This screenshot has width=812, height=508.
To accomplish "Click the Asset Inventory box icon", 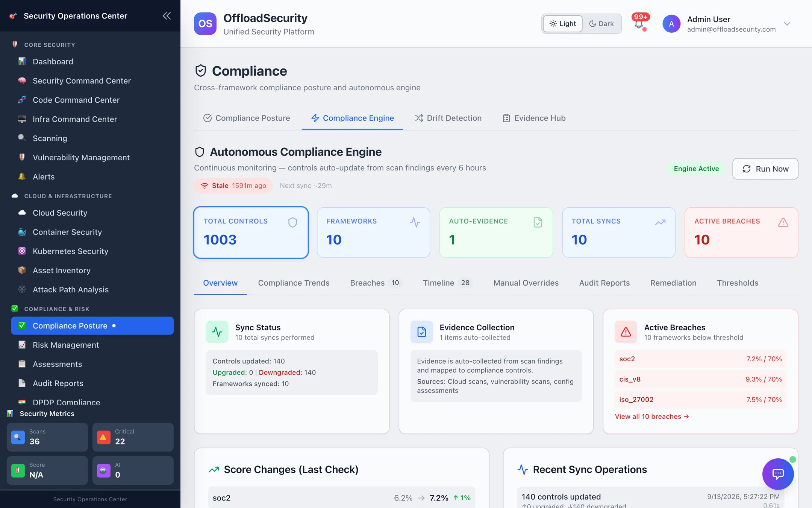I will 22,270.
